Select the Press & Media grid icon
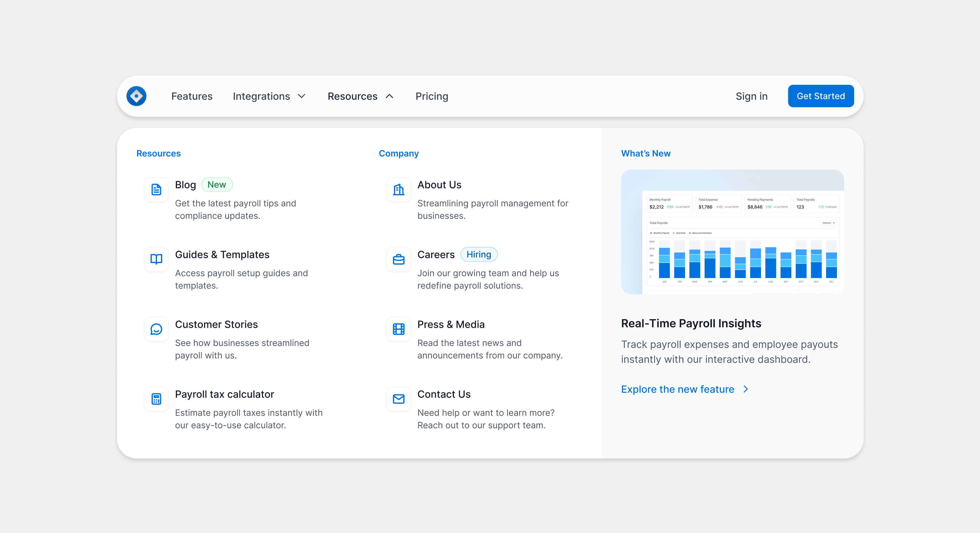The height and width of the screenshot is (533, 980). [x=398, y=329]
